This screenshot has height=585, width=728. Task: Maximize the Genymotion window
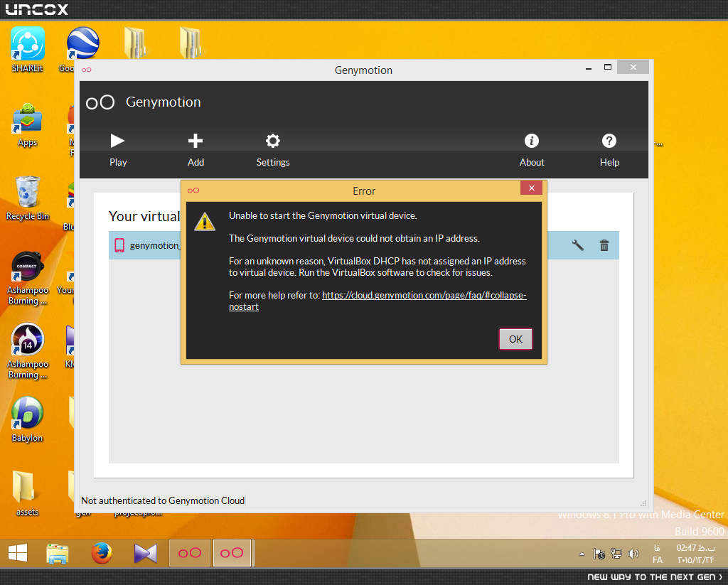607,68
